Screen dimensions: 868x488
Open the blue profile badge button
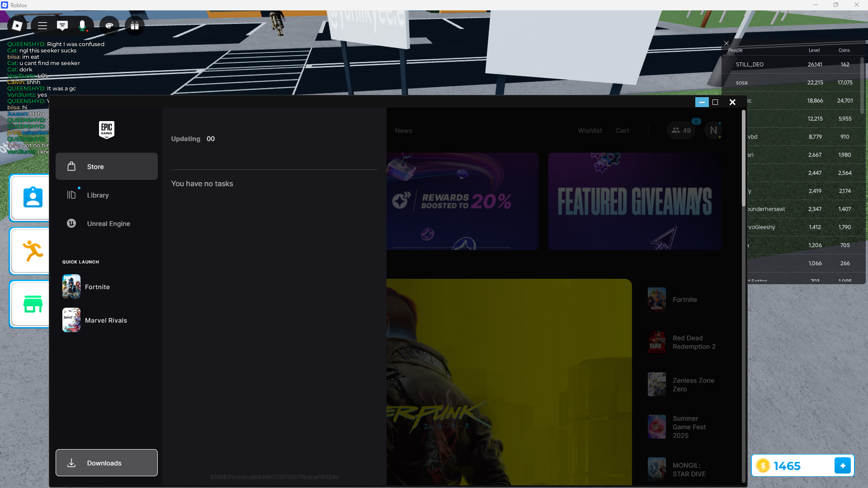[x=30, y=197]
